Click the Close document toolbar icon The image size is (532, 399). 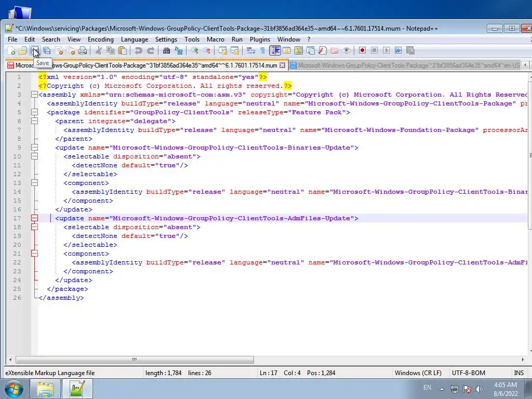(59, 50)
